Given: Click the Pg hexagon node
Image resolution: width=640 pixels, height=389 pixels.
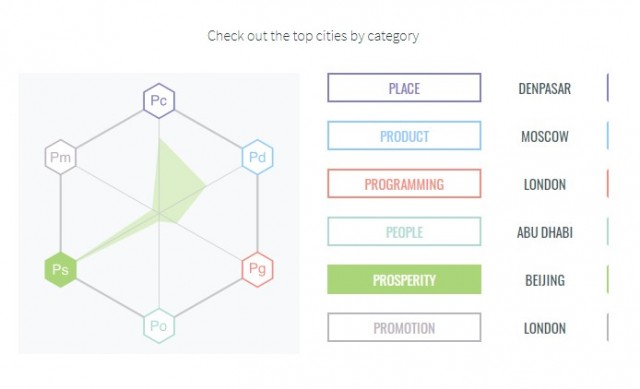Looking at the screenshot, I should coord(257,269).
